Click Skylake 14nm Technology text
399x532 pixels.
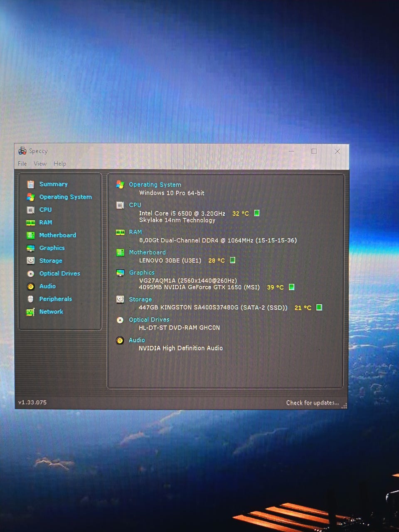177,220
